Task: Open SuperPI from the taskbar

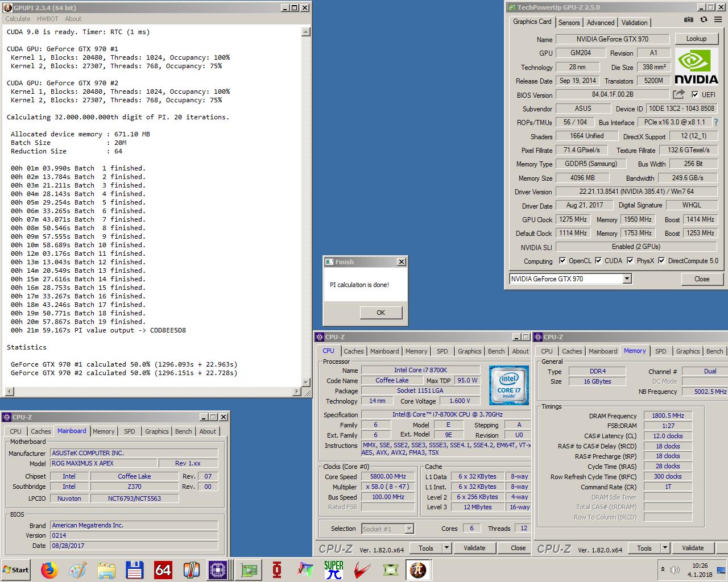Action: coord(334,569)
